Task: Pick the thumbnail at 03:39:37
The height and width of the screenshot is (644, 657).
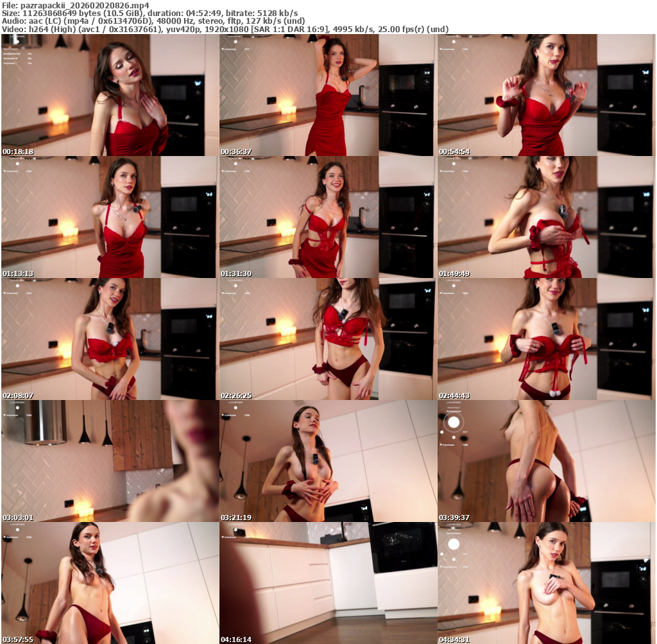Action: coord(547,461)
